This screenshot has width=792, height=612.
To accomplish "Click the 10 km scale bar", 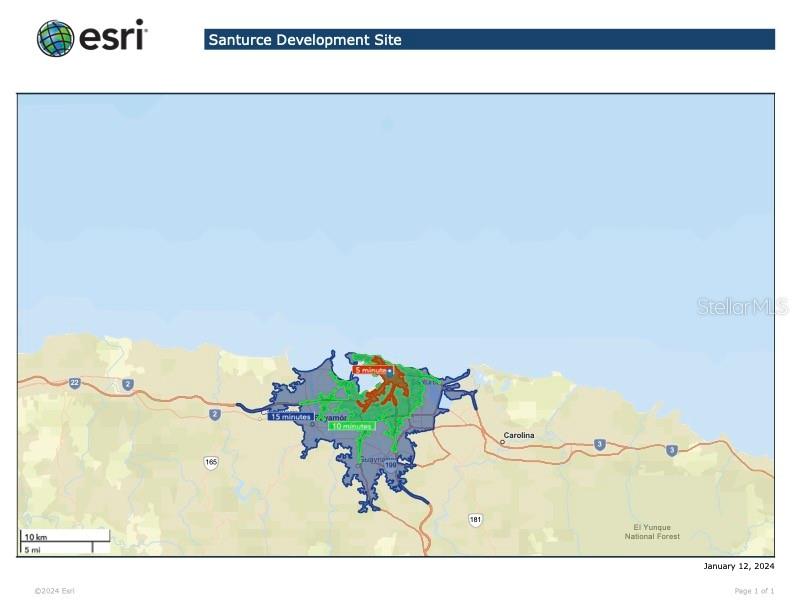I will point(65,536).
